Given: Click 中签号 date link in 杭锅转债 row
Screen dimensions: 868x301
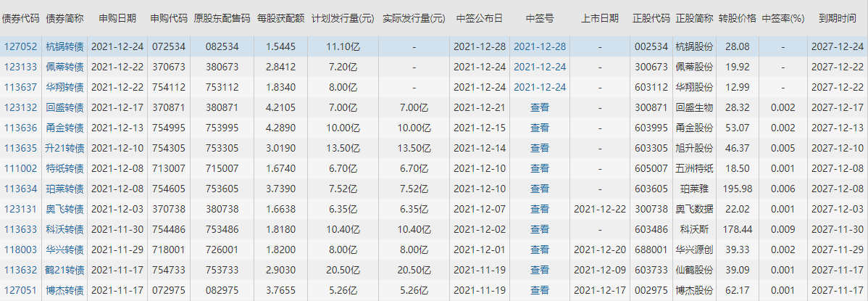Looking at the screenshot, I should [x=540, y=46].
